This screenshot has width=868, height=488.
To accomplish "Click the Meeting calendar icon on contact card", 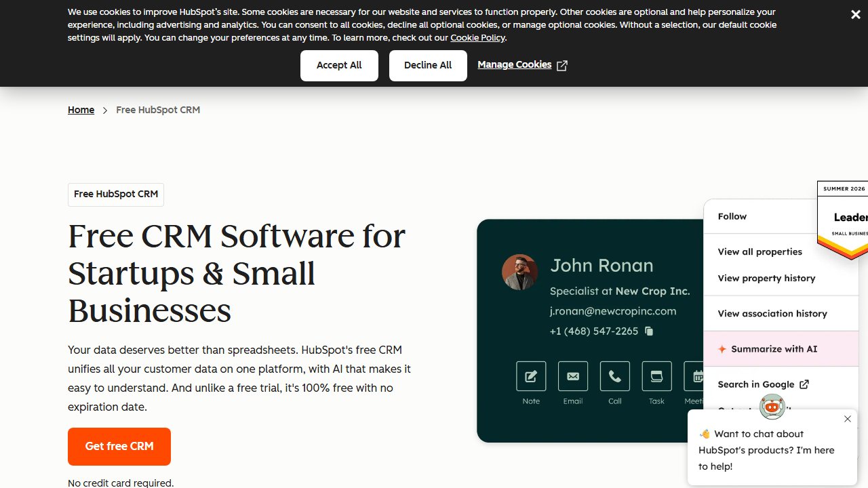I will (x=694, y=376).
